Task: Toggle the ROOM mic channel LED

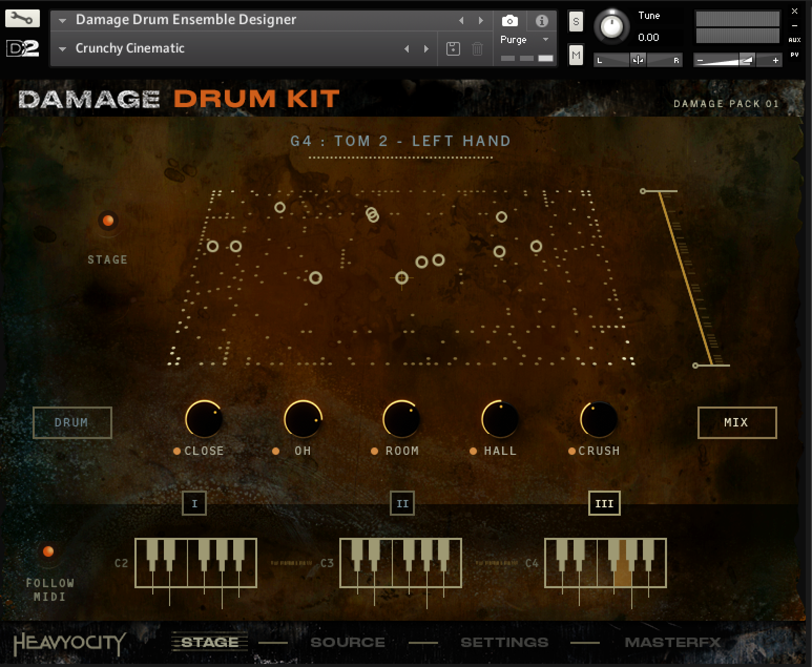Action: [x=374, y=451]
